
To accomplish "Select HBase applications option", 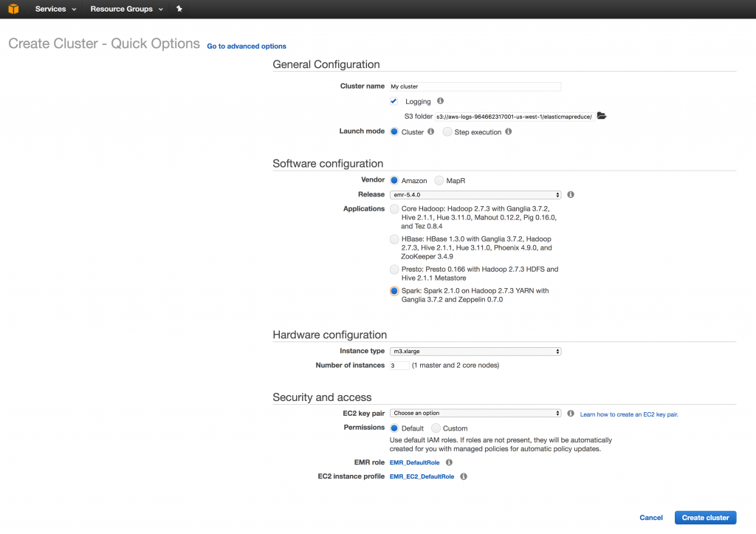I will tap(394, 239).
